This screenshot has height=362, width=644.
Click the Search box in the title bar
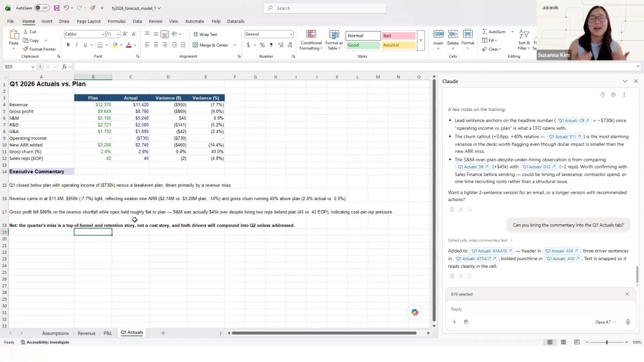325,8
